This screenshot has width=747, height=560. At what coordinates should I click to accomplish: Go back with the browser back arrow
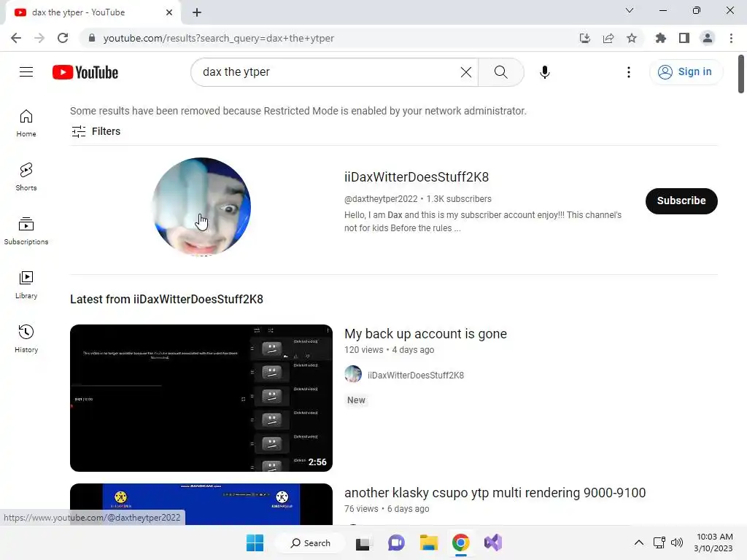(16, 38)
